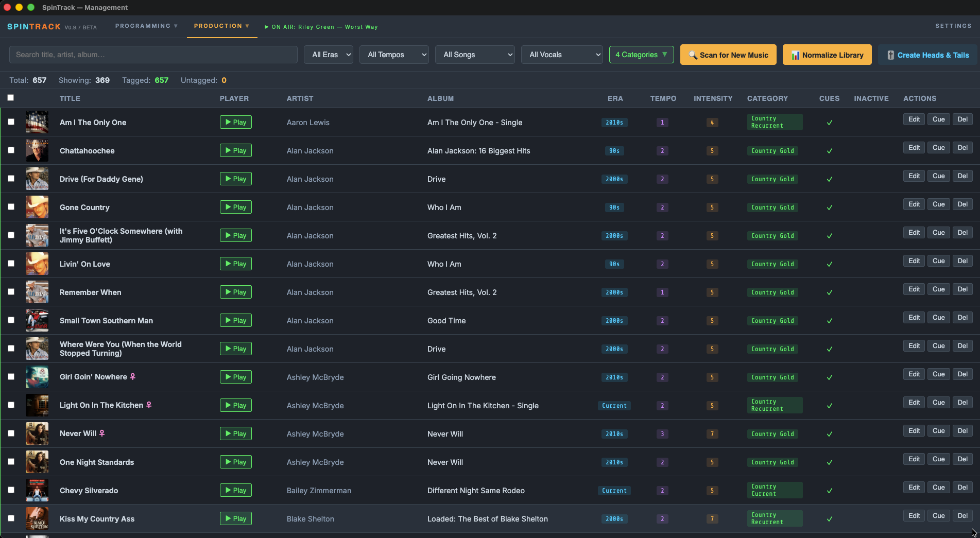Play Chattahoochee by Alan Jackson
980x538 pixels.
coord(235,150)
